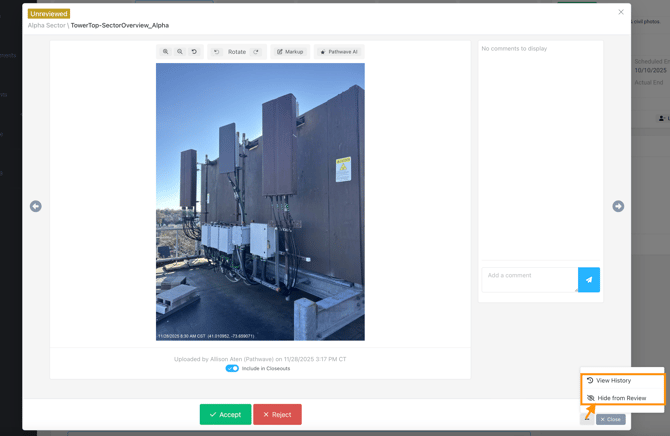670x436 pixels.
Task: Zoom in on the tower photo
Action: (166, 52)
